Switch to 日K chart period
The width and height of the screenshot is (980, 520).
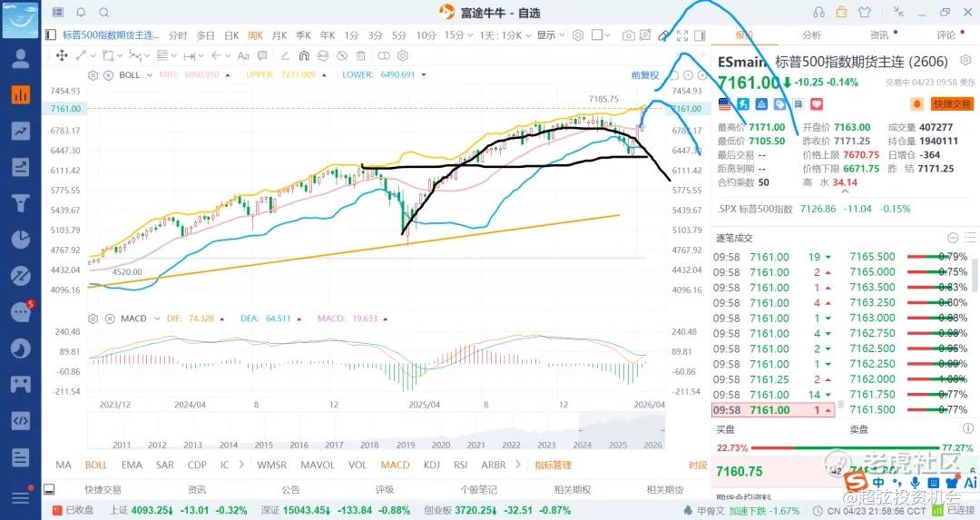click(231, 35)
